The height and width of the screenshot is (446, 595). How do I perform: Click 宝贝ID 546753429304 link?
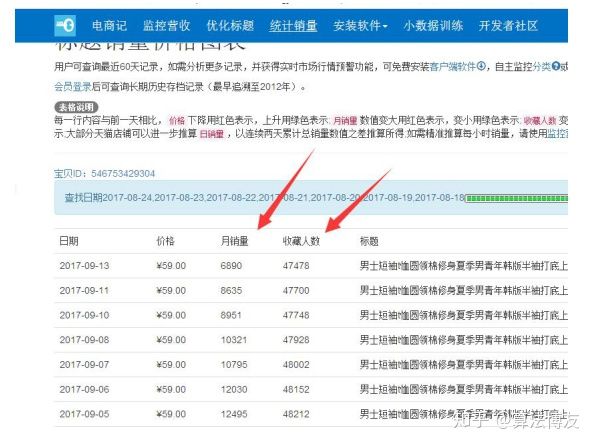[104, 174]
